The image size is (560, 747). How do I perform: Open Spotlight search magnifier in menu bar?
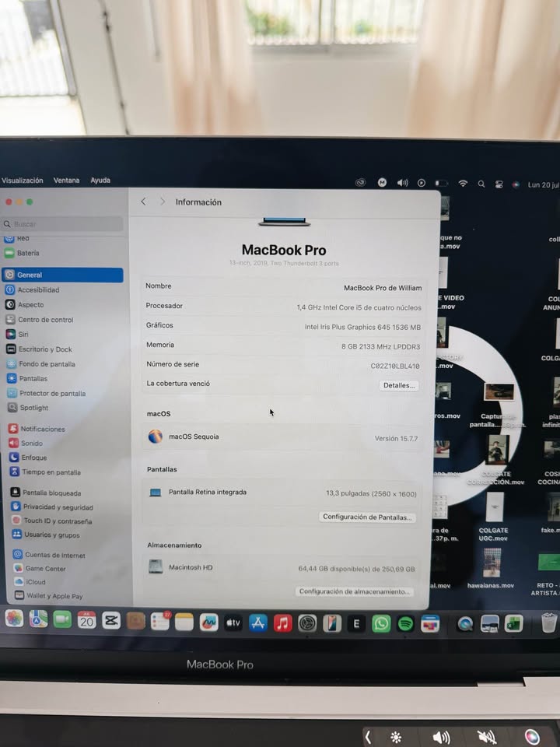[x=481, y=184]
